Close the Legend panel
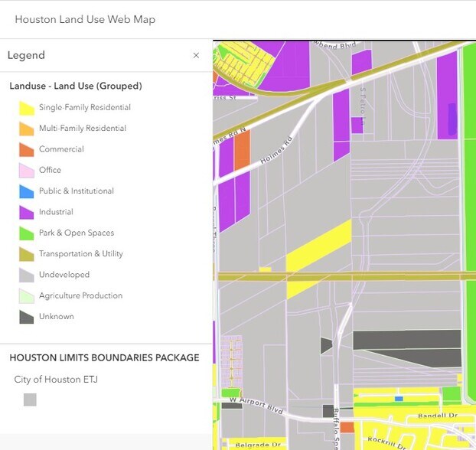This screenshot has height=450, width=476. (x=196, y=56)
